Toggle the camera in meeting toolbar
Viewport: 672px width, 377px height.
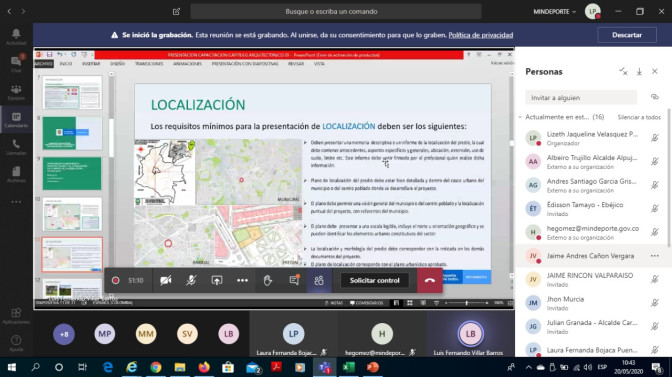coord(166,280)
